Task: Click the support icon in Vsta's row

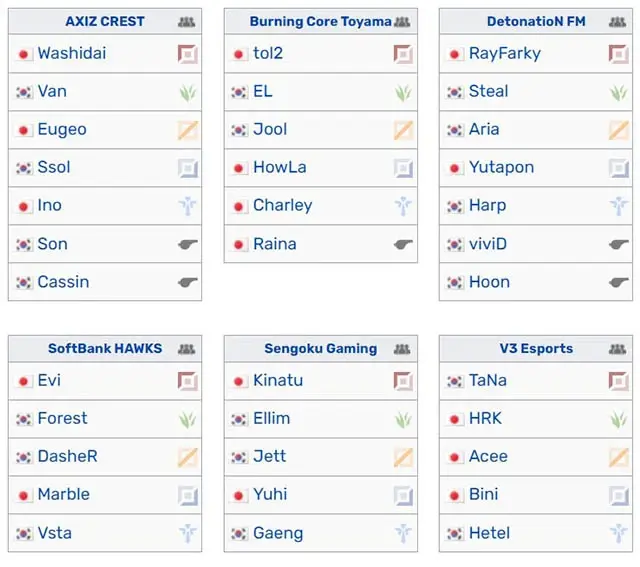Action: point(188,533)
